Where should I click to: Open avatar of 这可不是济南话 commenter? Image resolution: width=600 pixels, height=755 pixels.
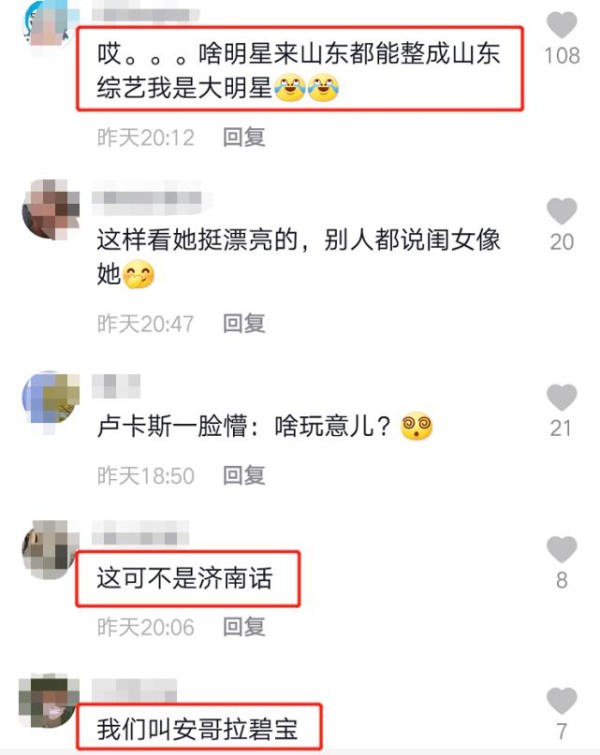point(51,549)
